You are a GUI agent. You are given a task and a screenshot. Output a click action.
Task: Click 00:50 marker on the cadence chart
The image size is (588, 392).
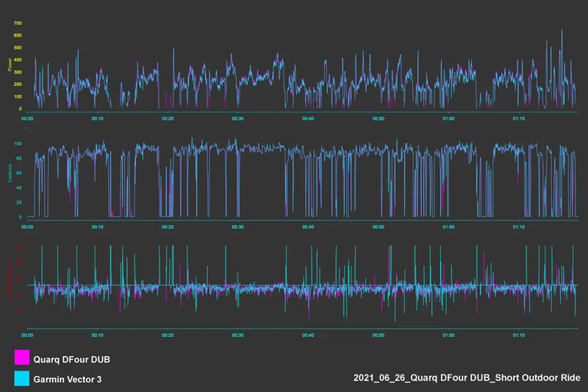[379, 227]
